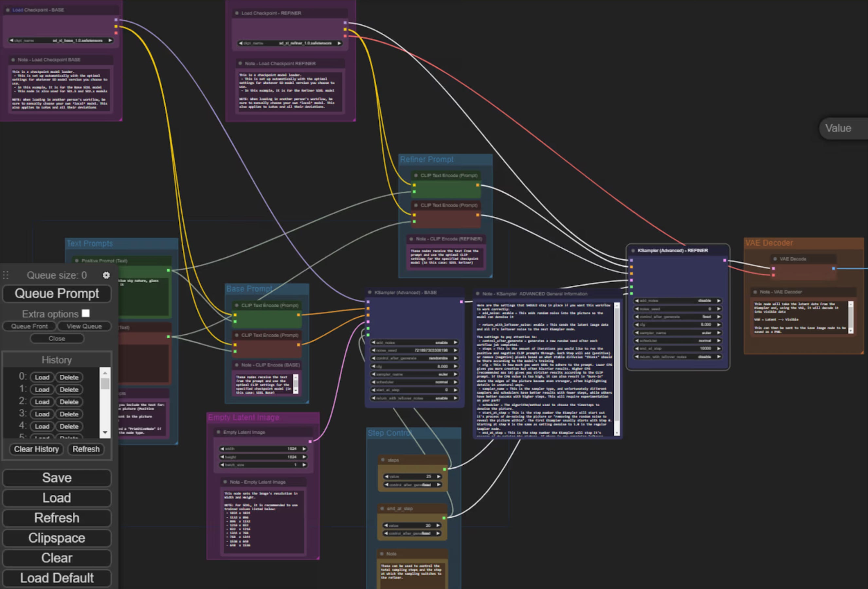The image size is (868, 589).
Task: Click collapse dot on KSampler (Advanced) - REFINER node
Action: click(633, 251)
